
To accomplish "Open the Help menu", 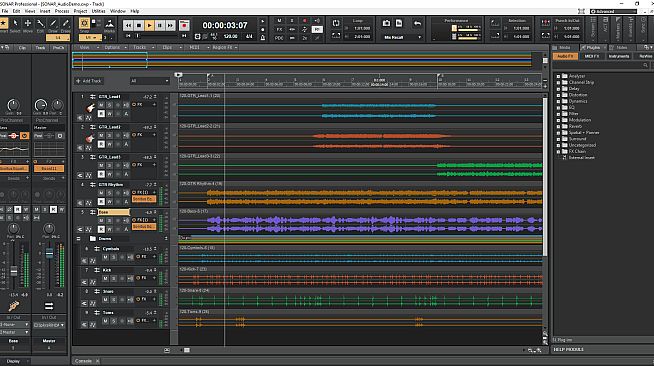I will (135, 11).
